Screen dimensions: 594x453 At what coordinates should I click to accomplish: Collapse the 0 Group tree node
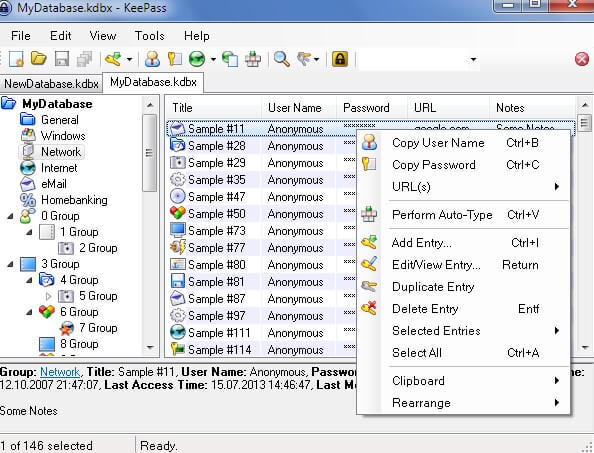click(10, 216)
